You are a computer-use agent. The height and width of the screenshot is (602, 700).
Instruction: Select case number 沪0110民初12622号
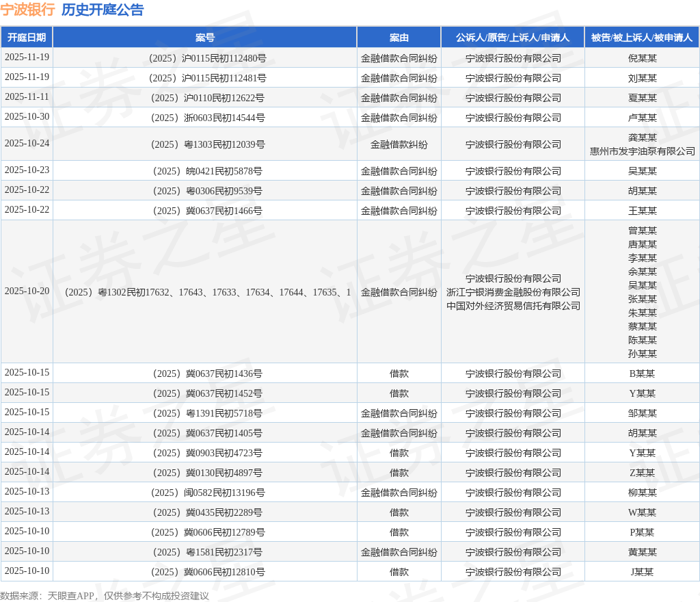pos(208,98)
